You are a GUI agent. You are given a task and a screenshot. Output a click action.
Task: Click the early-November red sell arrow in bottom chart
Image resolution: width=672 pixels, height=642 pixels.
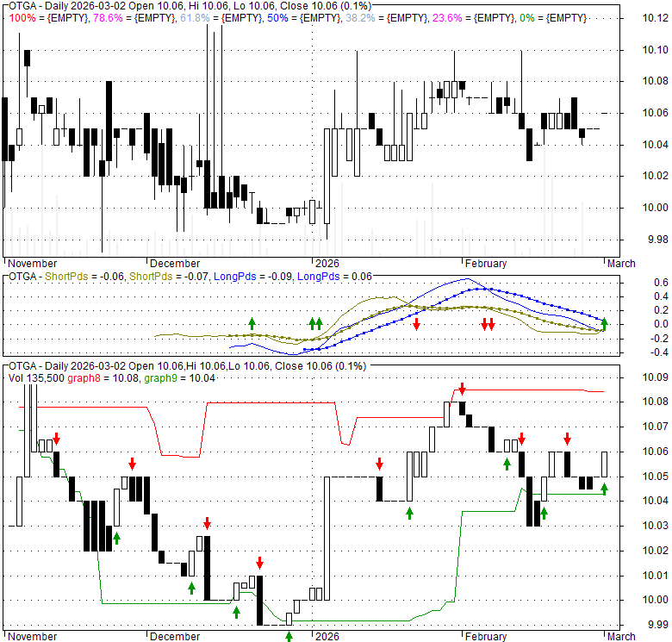click(57, 439)
